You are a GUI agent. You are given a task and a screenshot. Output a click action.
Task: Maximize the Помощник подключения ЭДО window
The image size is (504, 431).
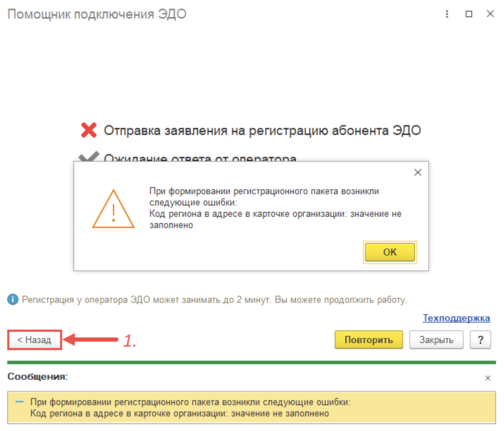(x=469, y=14)
